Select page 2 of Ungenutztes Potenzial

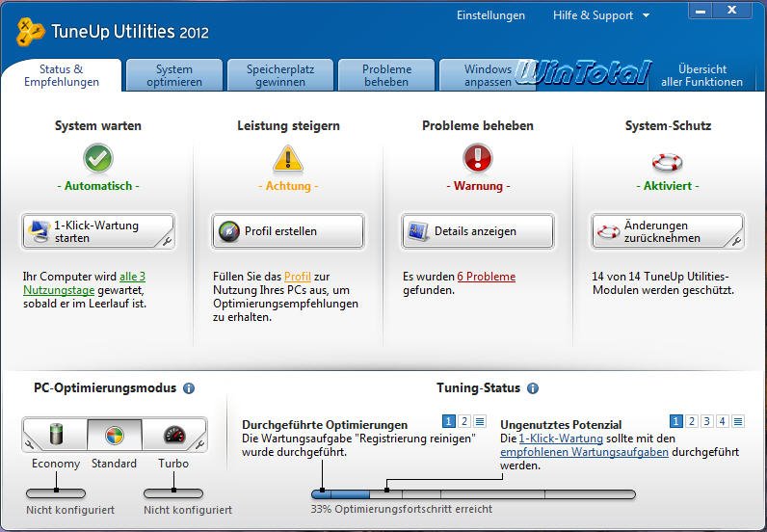click(691, 421)
